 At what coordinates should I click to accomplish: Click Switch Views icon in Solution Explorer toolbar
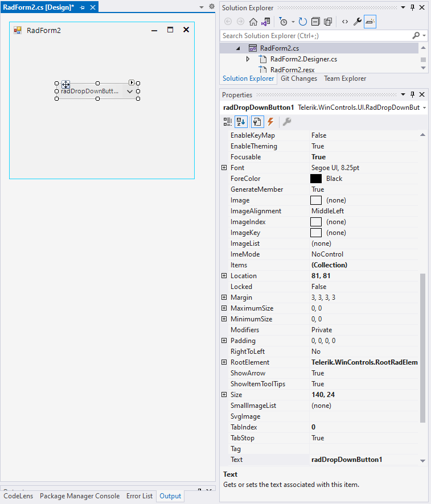266,22
